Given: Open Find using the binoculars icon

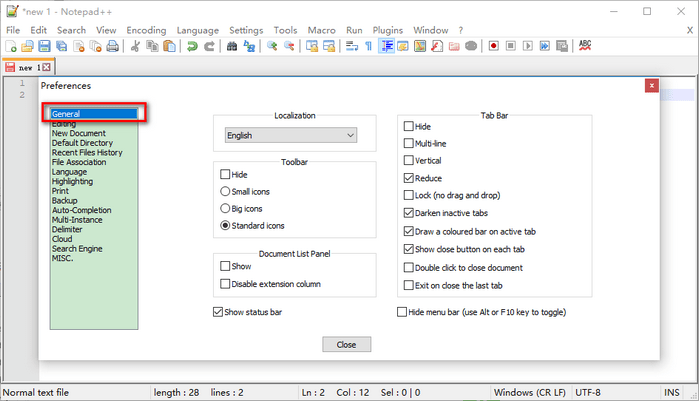Looking at the screenshot, I should coord(232,46).
